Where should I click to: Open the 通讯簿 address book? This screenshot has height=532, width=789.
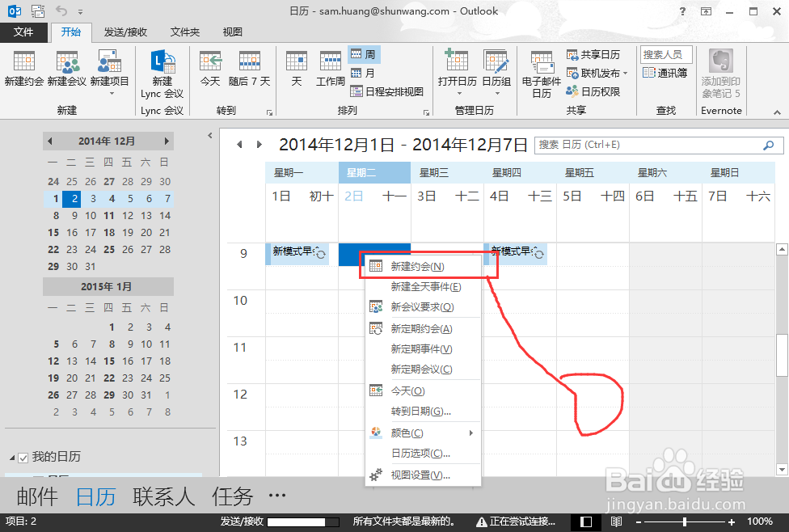click(x=665, y=73)
